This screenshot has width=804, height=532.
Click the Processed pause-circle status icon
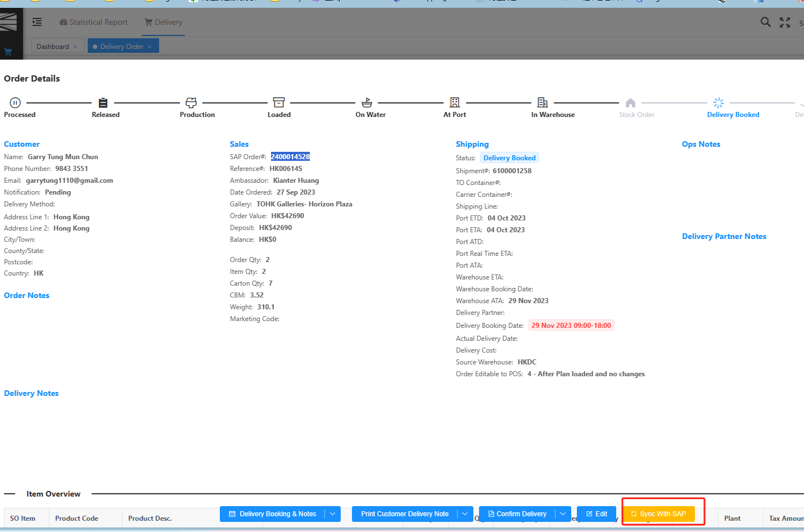(x=15, y=103)
